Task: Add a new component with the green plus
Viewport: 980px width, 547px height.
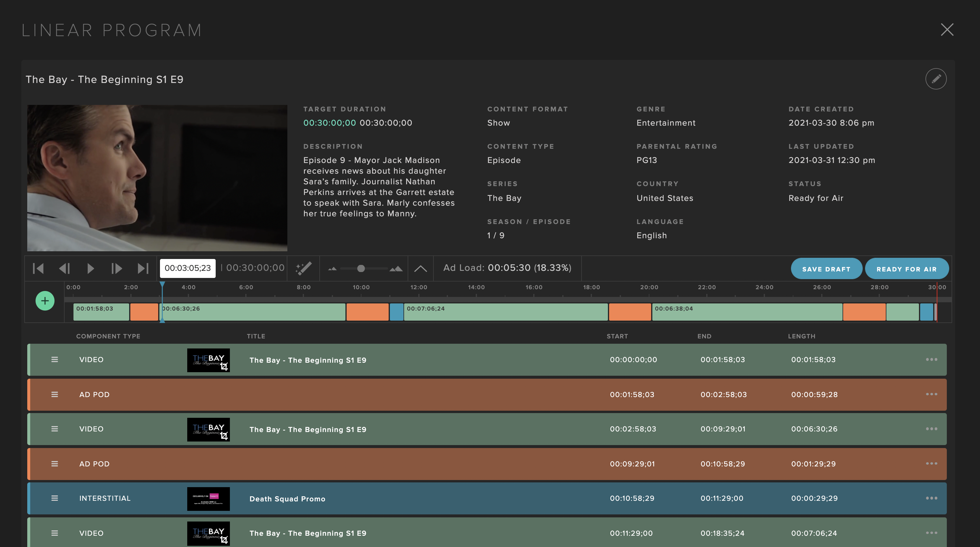Action: [45, 301]
